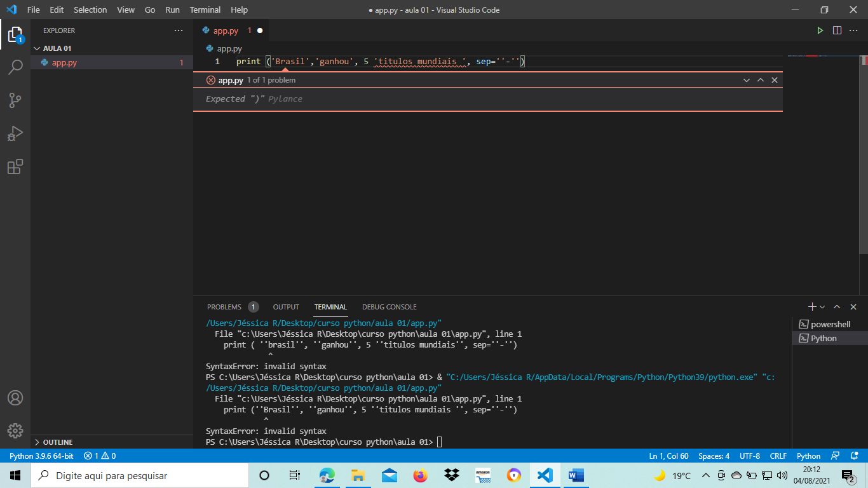Change indentation via Spaces: 4
This screenshot has height=488, width=868.
(714, 456)
